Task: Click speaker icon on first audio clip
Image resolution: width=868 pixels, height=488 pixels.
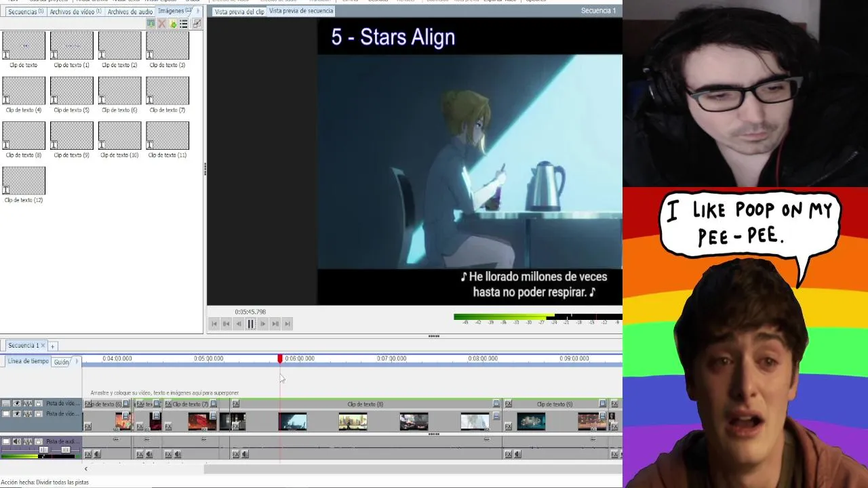Action: [97, 453]
